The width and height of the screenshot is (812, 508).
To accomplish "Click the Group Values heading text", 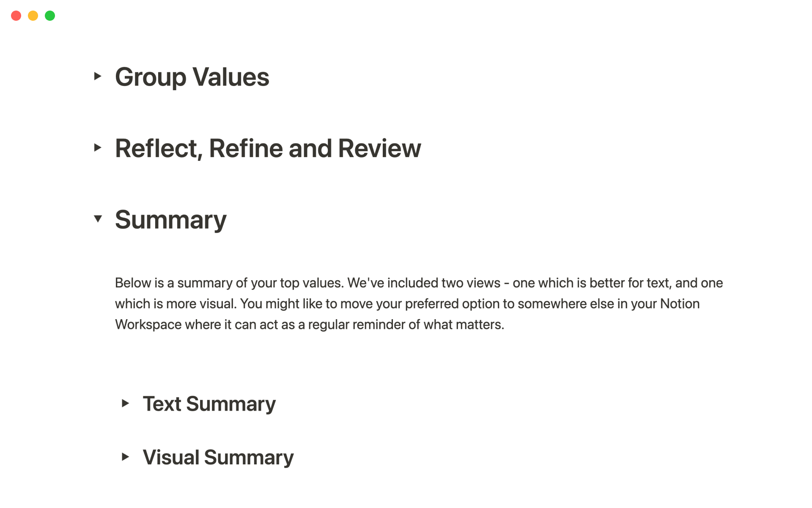I will click(192, 77).
